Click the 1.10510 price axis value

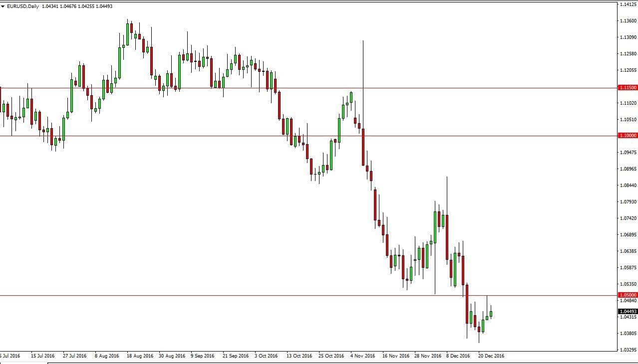(x=628, y=120)
